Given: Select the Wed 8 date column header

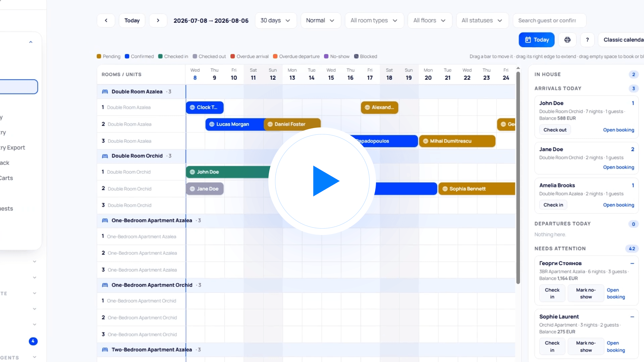Looking at the screenshot, I should click(x=195, y=74).
